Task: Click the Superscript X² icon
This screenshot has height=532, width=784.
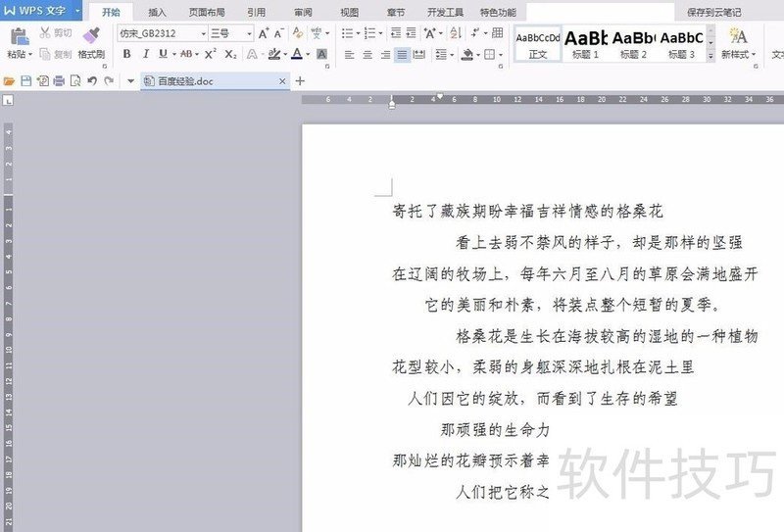Action: (x=211, y=55)
